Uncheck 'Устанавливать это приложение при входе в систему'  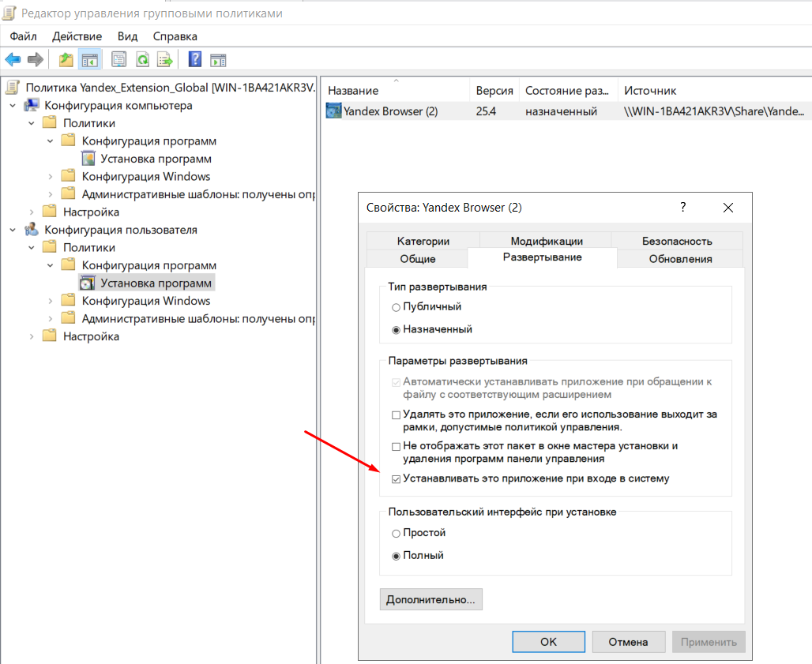point(397,478)
